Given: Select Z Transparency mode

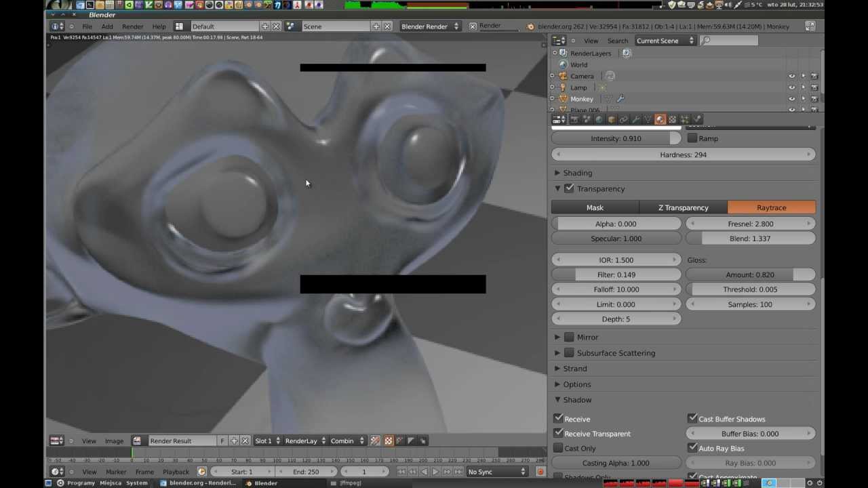Looking at the screenshot, I should (683, 207).
